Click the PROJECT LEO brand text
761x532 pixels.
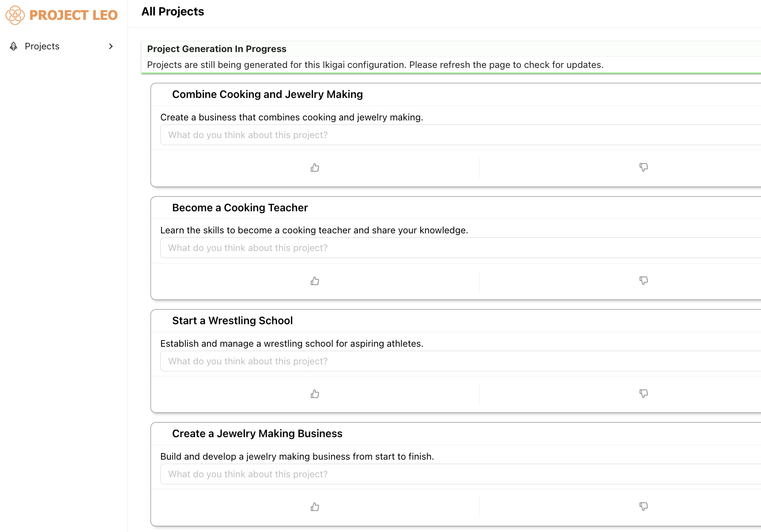pos(73,15)
